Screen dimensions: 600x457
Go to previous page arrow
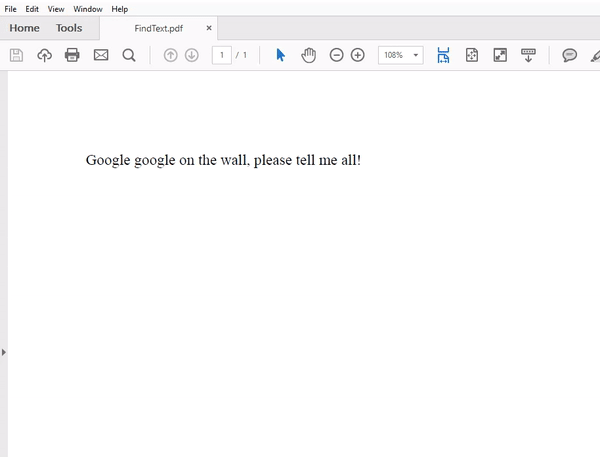point(170,55)
